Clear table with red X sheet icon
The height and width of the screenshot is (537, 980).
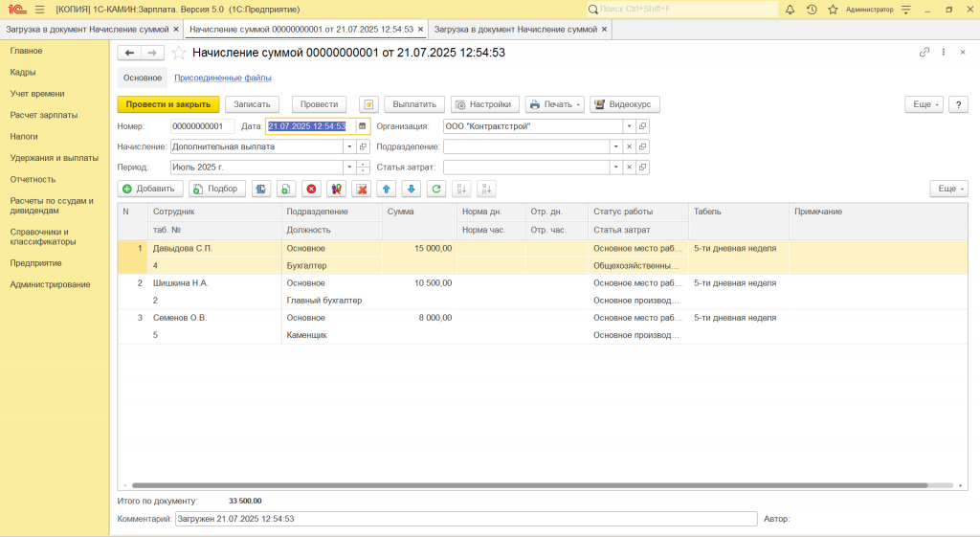361,189
